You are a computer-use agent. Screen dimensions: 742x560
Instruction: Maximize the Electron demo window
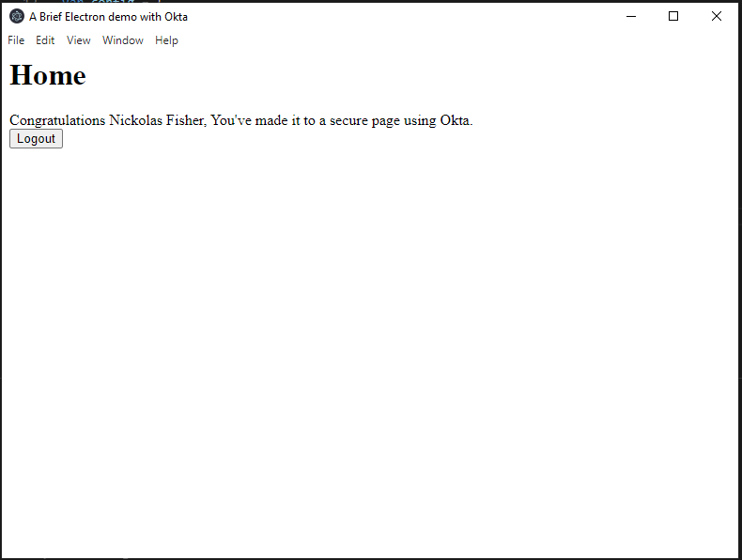tap(673, 16)
